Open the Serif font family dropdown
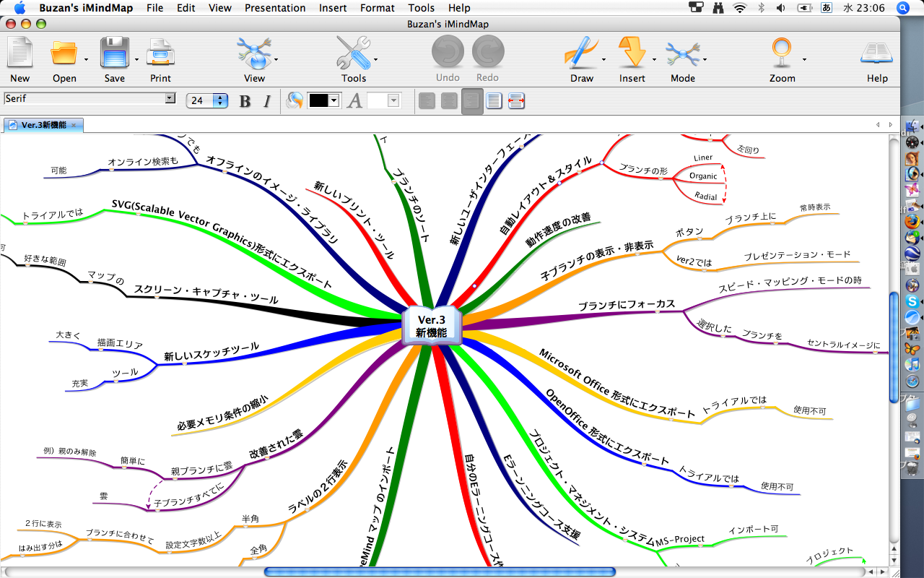This screenshot has width=924, height=578. pyautogui.click(x=170, y=98)
